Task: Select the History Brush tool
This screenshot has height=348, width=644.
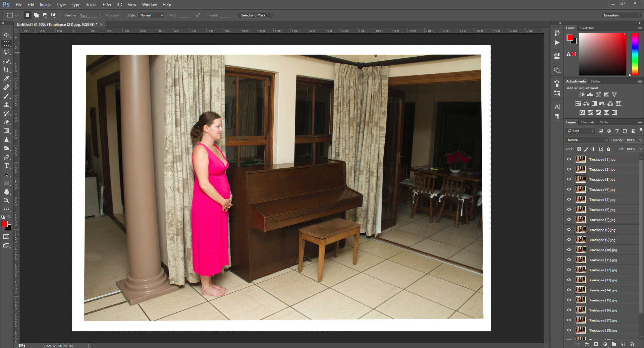Action: [x=6, y=113]
